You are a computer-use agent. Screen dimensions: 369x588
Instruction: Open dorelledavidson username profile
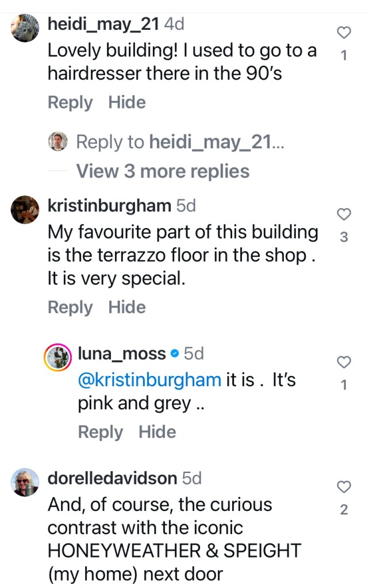coord(113,478)
